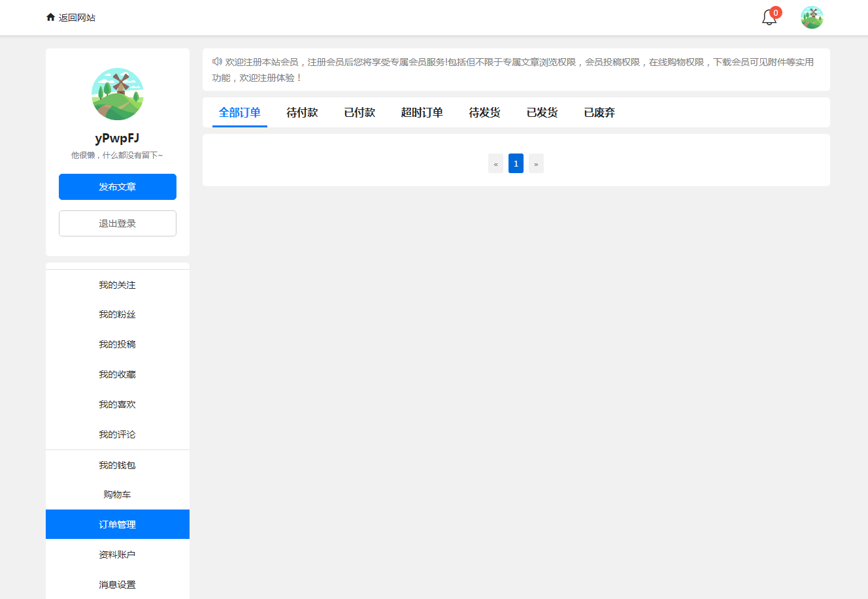Click the speaker announcement icon
The image size is (868, 599).
[217, 62]
